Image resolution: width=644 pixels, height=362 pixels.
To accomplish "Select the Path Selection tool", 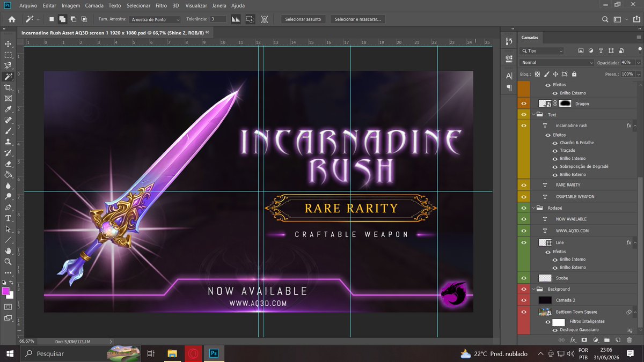I will (x=8, y=229).
